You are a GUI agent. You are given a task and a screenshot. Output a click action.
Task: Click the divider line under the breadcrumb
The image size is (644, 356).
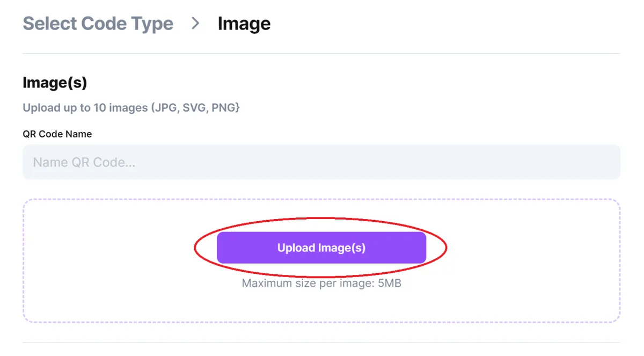coord(321,52)
